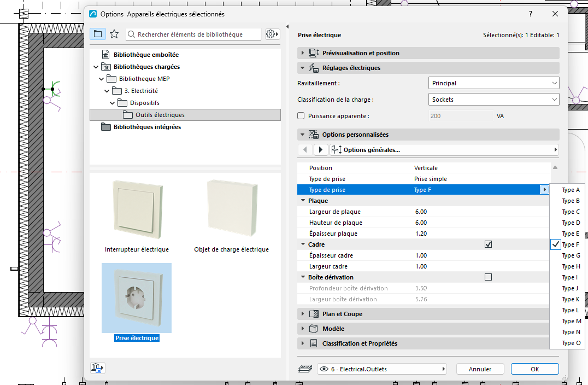The height and width of the screenshot is (385, 588).
Task: Open the Ravitaillement dropdown
Action: pos(493,83)
